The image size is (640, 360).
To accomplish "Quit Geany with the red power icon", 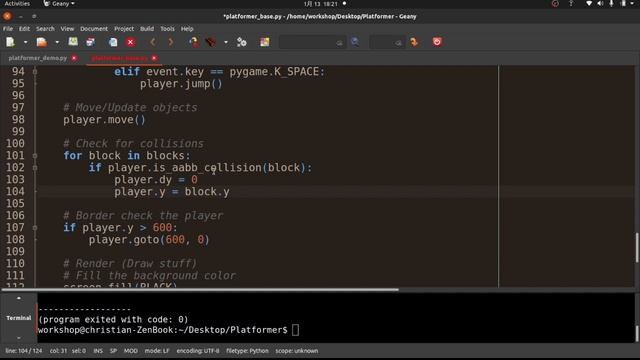I will (437, 42).
